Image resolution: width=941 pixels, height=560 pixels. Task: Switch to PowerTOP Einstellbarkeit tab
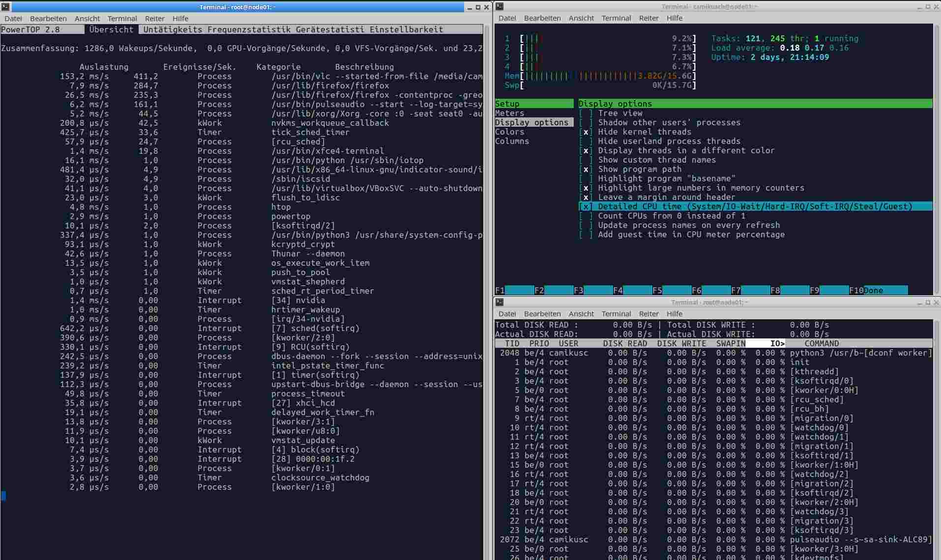tap(407, 29)
